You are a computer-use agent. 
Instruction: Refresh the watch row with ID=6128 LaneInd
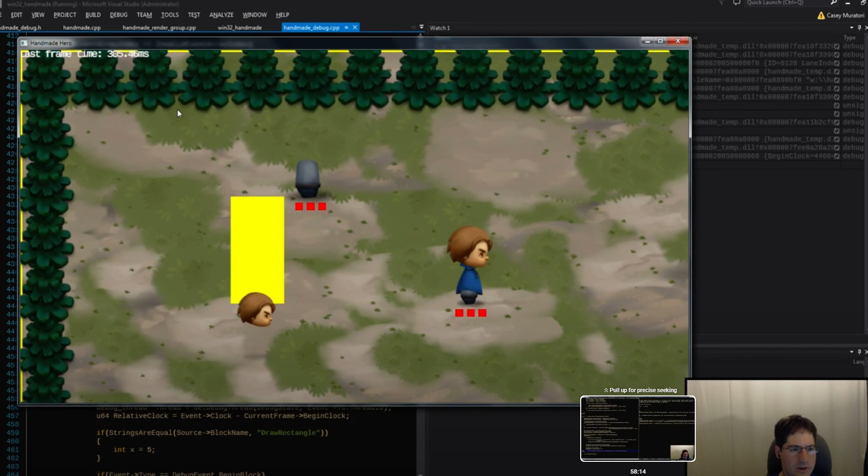(x=837, y=63)
